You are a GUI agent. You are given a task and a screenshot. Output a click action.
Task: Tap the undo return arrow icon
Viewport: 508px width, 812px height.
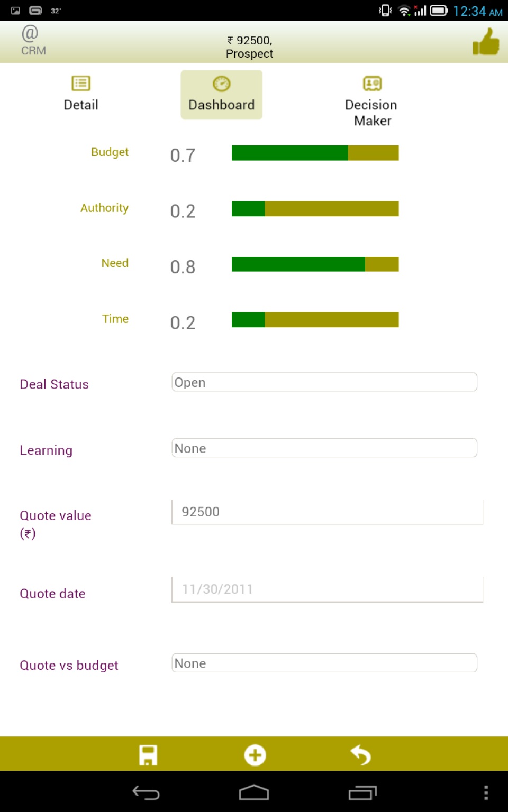[361, 755]
